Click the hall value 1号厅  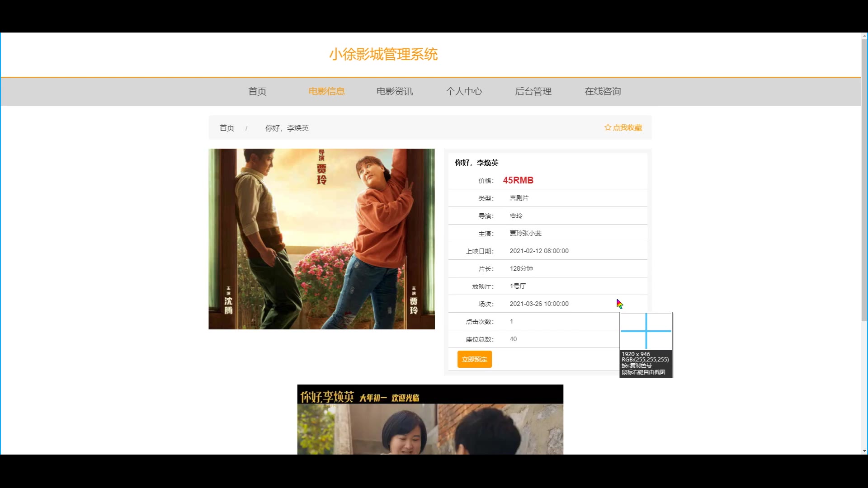tap(518, 286)
